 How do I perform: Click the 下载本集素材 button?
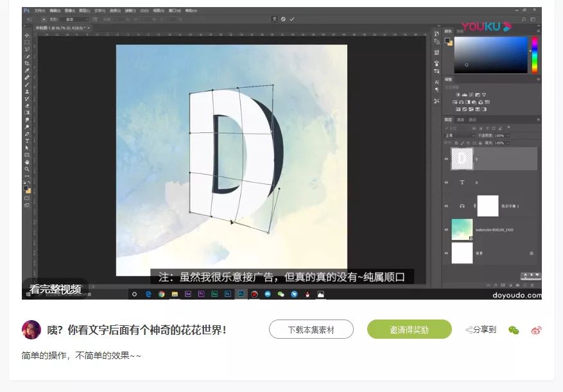coord(311,330)
